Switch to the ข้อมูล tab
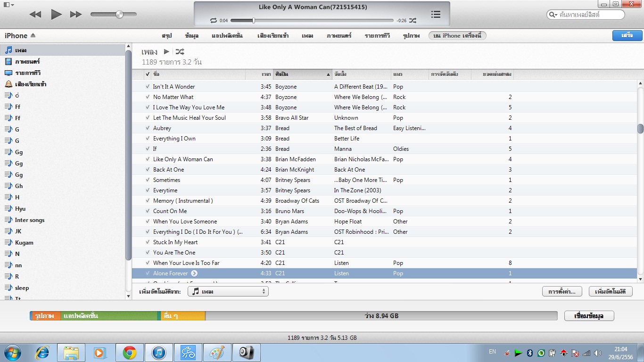Screen dimensions: 644x362 192,36
